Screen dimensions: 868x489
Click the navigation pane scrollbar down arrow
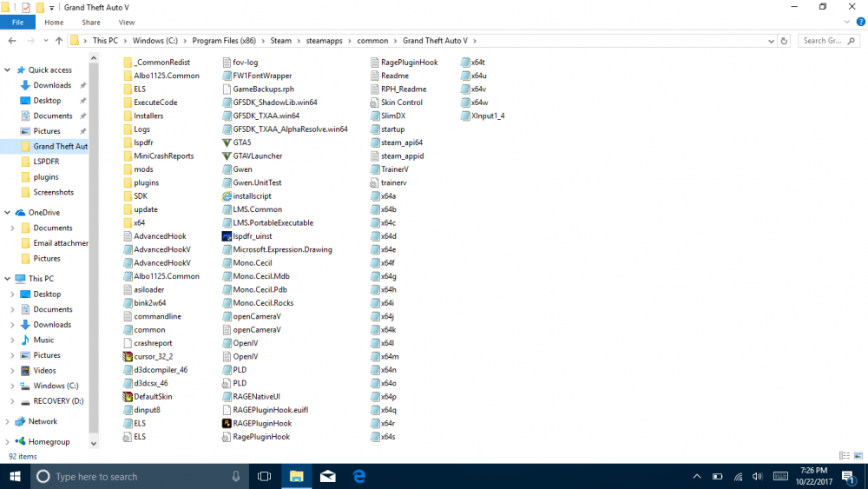(x=94, y=443)
